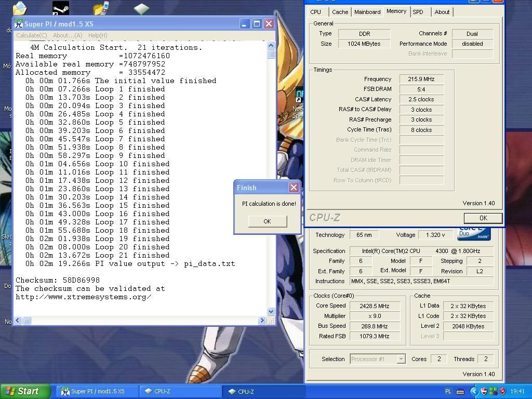532x399 pixels.
Task: Open the Help(H) menu in Super PI
Action: (98, 35)
